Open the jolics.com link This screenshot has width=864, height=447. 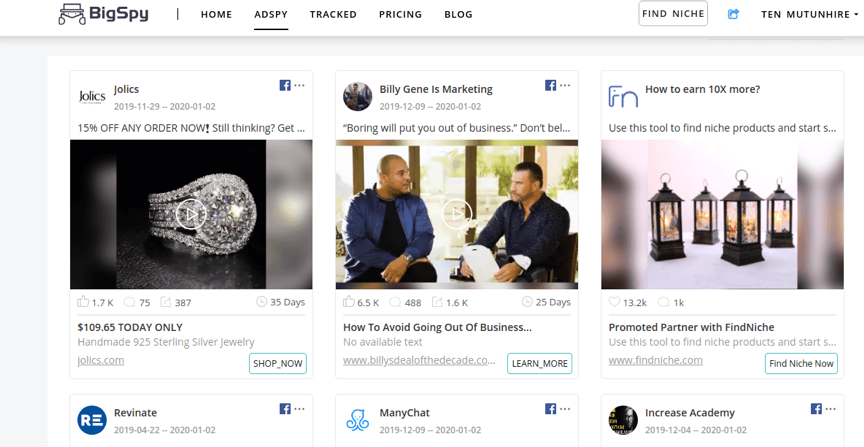(100, 360)
